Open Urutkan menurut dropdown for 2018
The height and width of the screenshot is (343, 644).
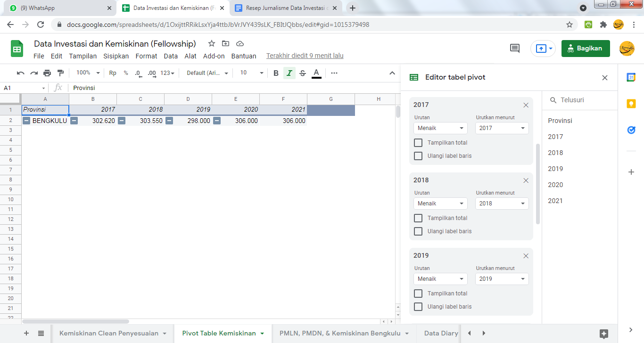point(502,204)
